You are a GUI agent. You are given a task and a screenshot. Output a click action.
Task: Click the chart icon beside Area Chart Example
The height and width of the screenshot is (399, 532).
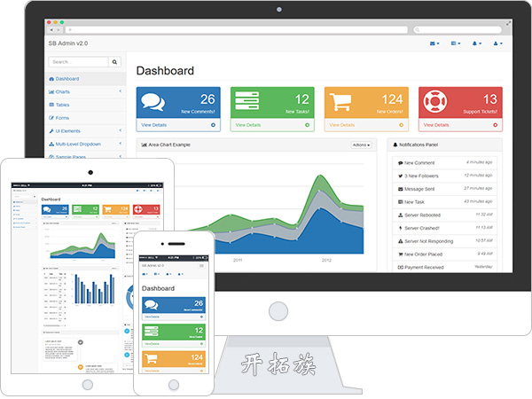click(144, 145)
